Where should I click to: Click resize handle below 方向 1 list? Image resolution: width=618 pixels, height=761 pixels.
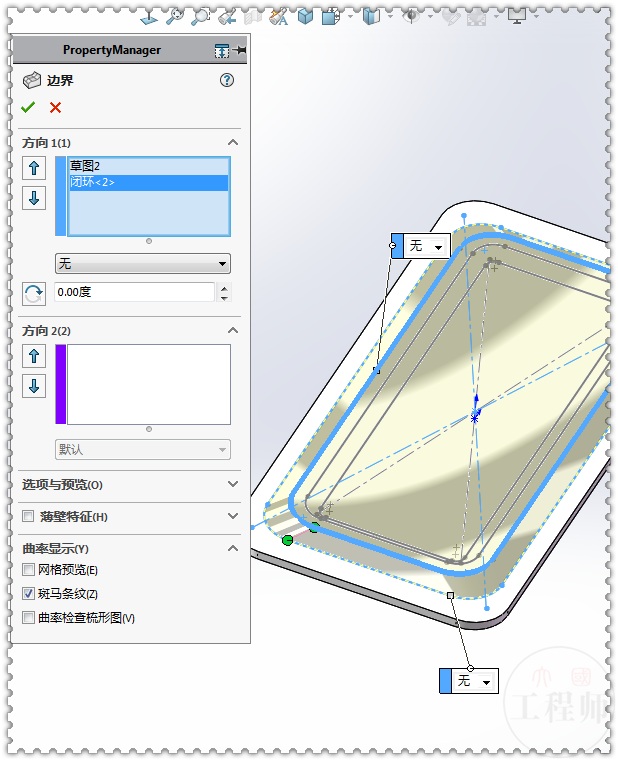[x=149, y=241]
